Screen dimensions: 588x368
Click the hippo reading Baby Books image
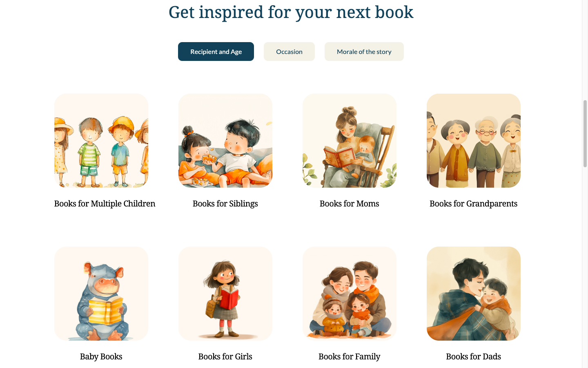(101, 294)
